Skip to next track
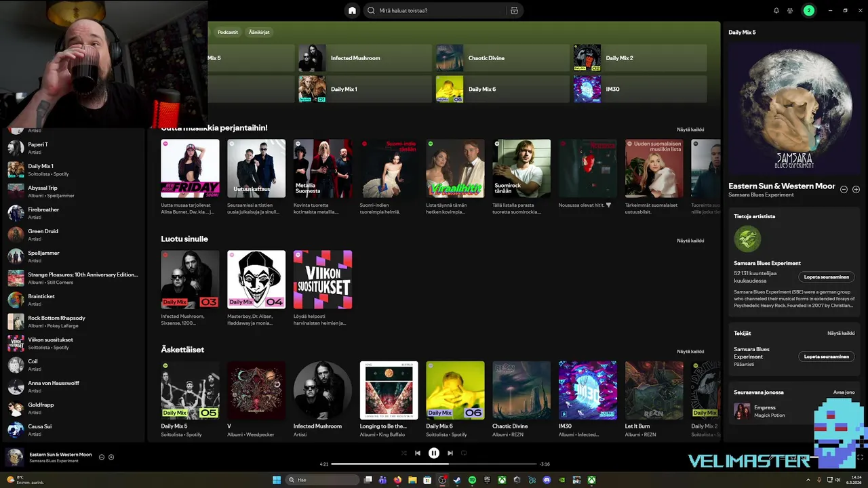 tap(450, 453)
